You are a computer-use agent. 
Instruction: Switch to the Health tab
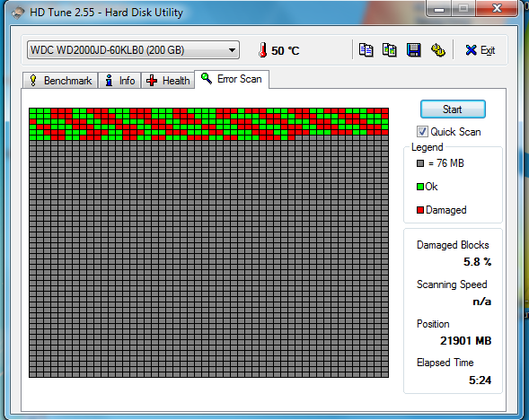click(168, 81)
